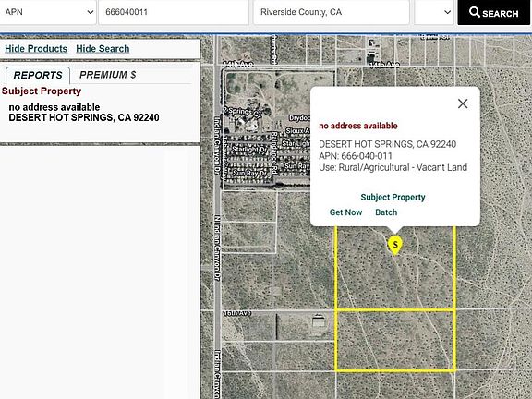Click the Hide Products link

(x=36, y=49)
